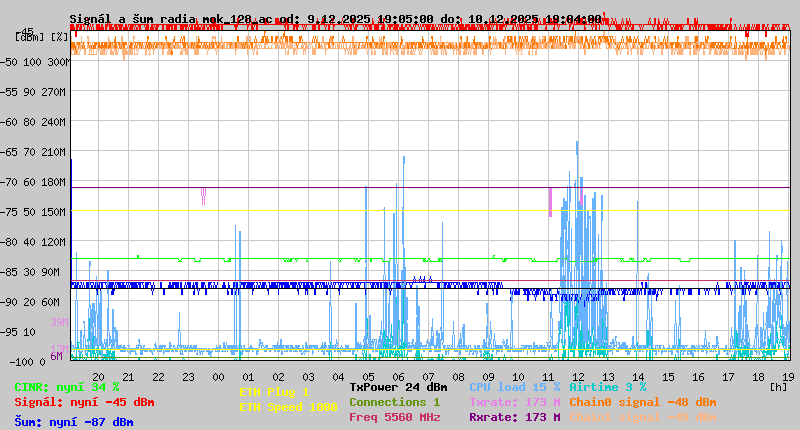Screen dimensions: 800x430
Task: Click the '-100 0' y-axis label
Action: (28, 362)
